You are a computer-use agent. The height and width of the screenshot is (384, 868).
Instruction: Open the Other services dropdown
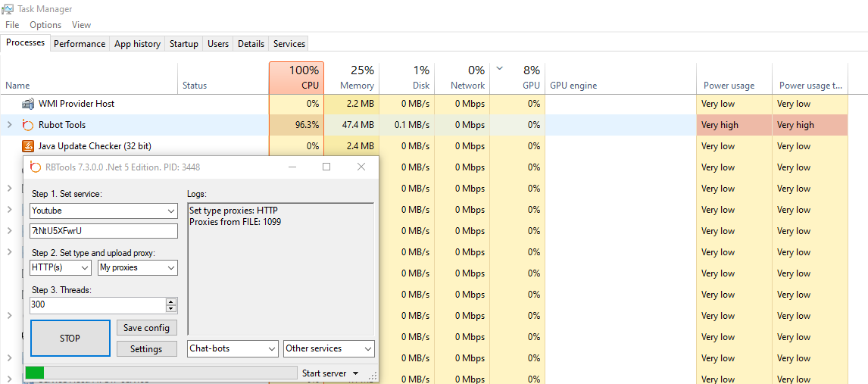[368, 348]
